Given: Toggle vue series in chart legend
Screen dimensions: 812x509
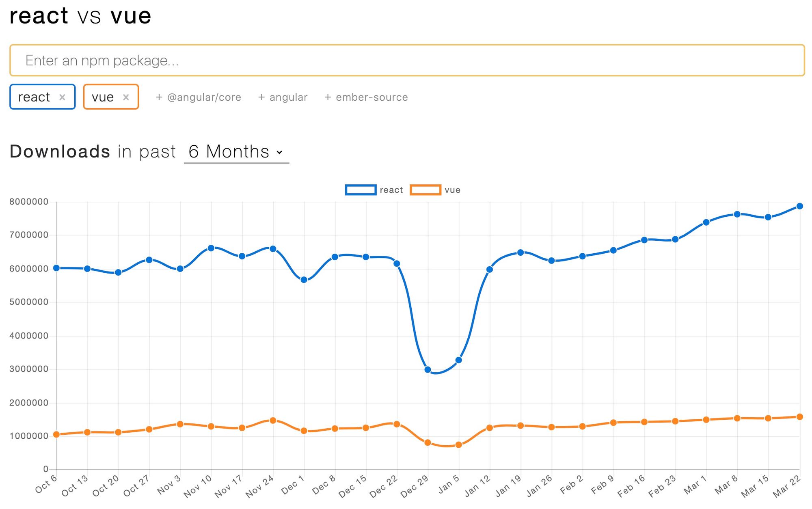Looking at the screenshot, I should (435, 190).
